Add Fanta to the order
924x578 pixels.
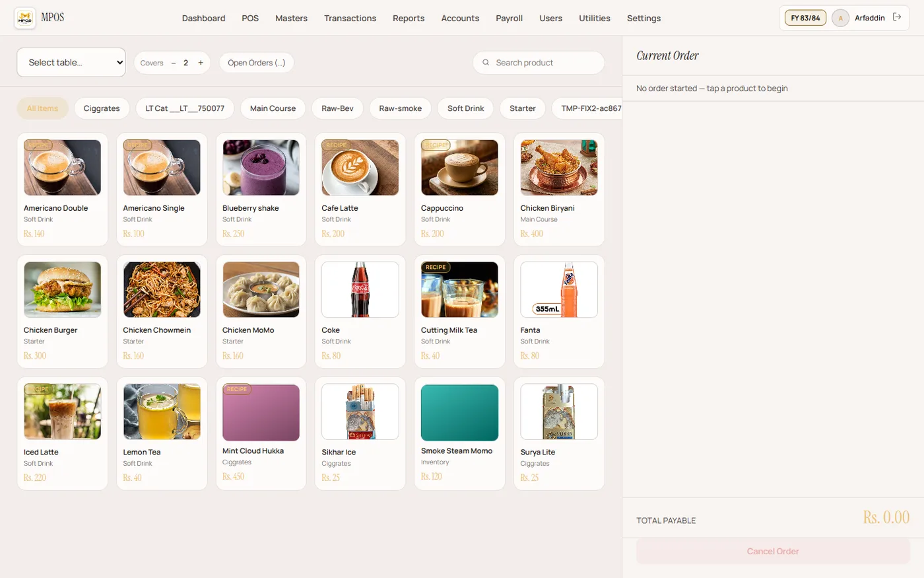pos(559,312)
